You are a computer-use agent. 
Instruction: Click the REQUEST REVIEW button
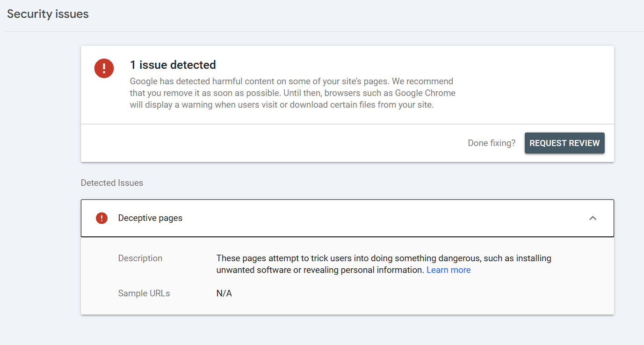coord(564,143)
